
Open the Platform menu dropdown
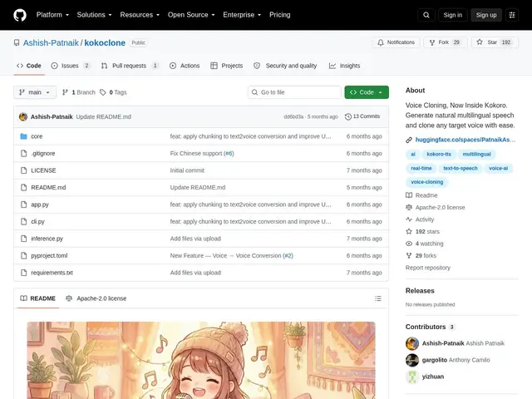pyautogui.click(x=52, y=15)
